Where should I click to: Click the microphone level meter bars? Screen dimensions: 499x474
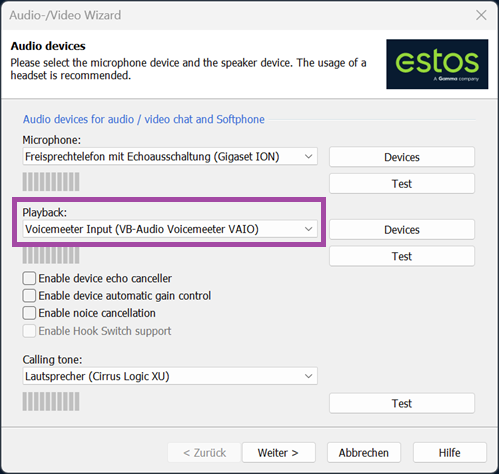[x=51, y=182]
